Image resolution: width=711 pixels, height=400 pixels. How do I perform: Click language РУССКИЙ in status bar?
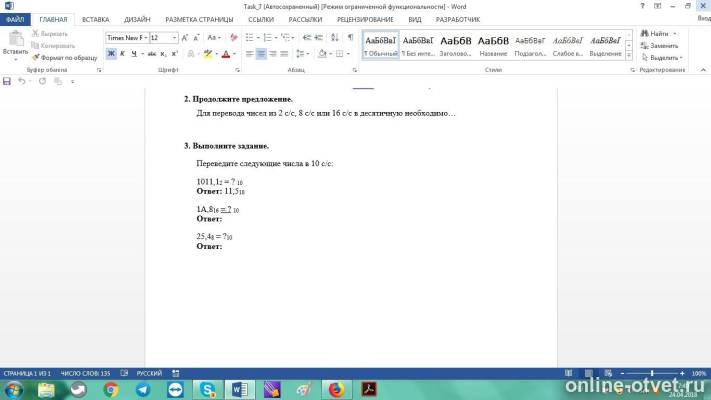149,373
